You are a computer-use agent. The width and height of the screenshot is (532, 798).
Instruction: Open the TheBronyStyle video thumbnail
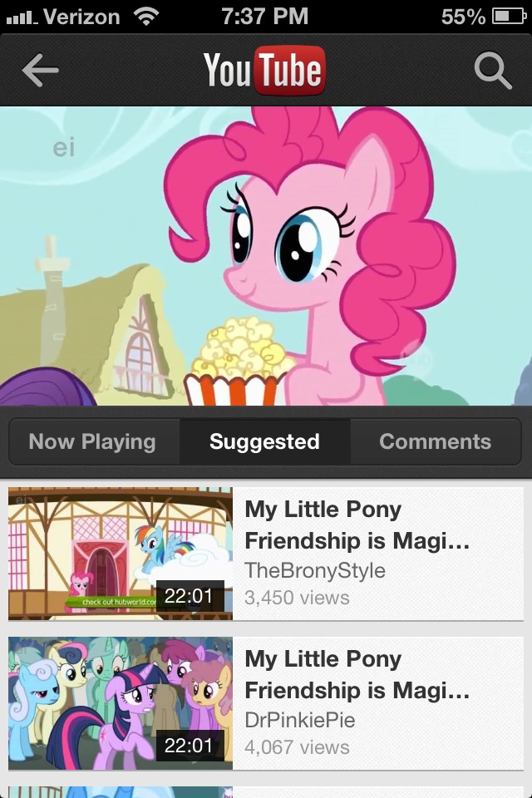click(121, 554)
